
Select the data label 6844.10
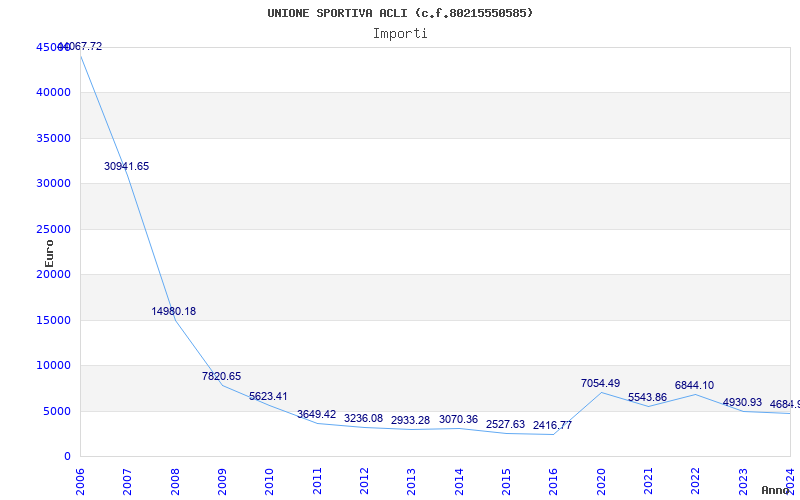[x=694, y=385]
